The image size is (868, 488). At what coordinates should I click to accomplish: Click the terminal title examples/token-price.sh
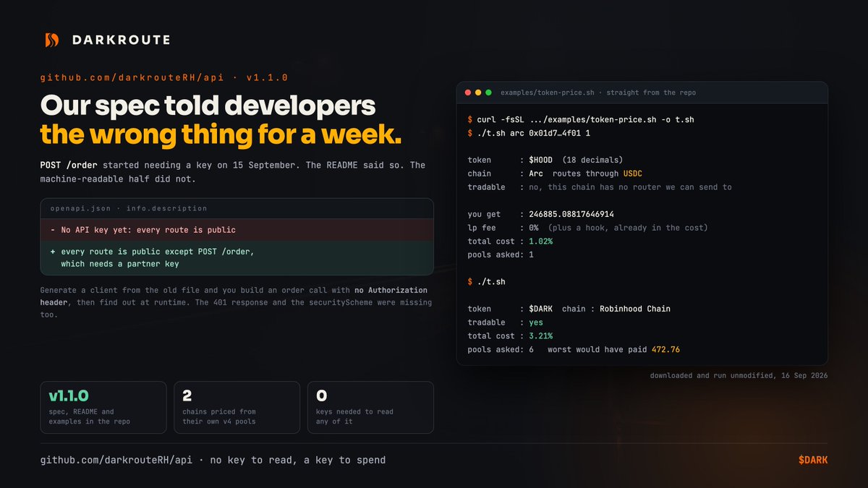point(549,93)
